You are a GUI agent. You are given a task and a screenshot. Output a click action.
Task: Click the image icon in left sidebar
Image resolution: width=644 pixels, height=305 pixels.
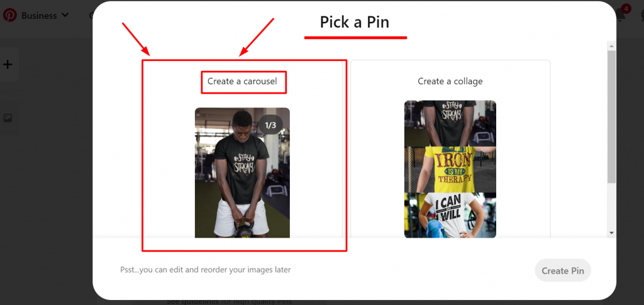(x=8, y=118)
